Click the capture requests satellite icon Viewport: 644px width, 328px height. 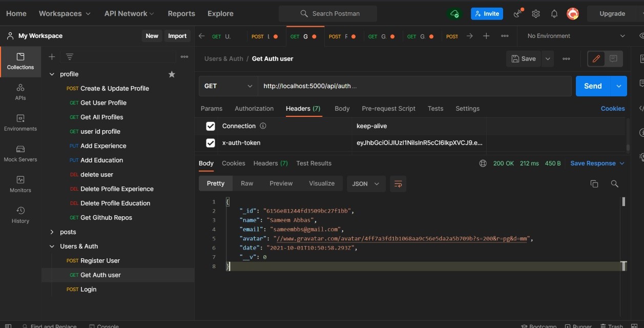[x=518, y=13]
